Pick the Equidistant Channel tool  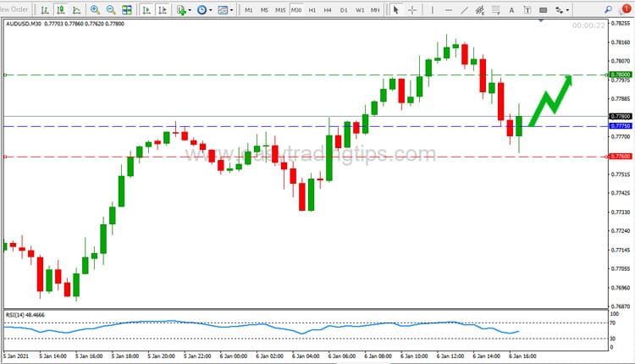(480, 10)
